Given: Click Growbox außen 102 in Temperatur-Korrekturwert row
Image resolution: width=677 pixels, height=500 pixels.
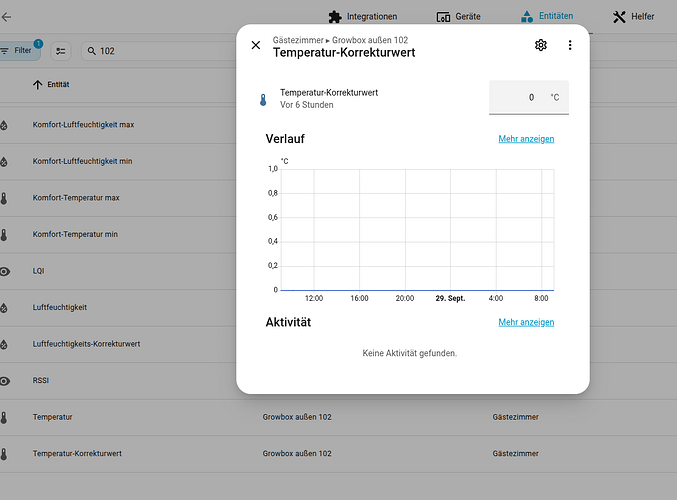Looking at the screenshot, I should 297,454.
